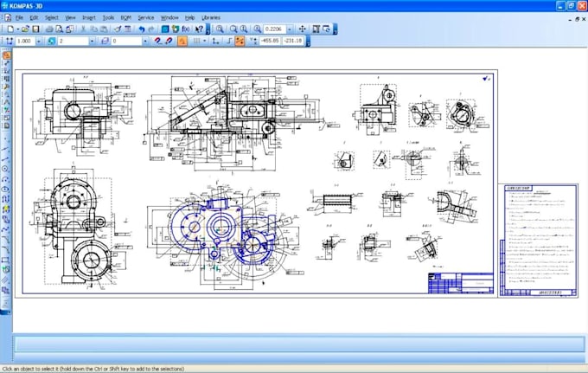Open the Help menu
This screenshot has height=373, width=588.
point(189,17)
